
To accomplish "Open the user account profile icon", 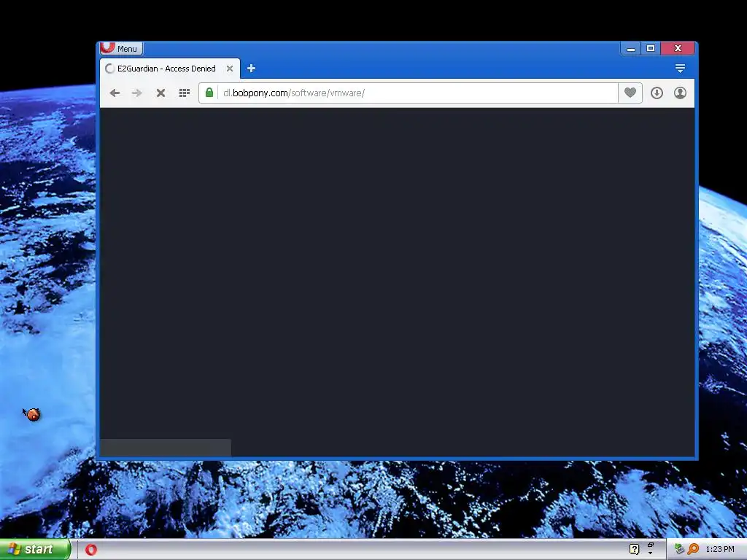I will (x=680, y=93).
